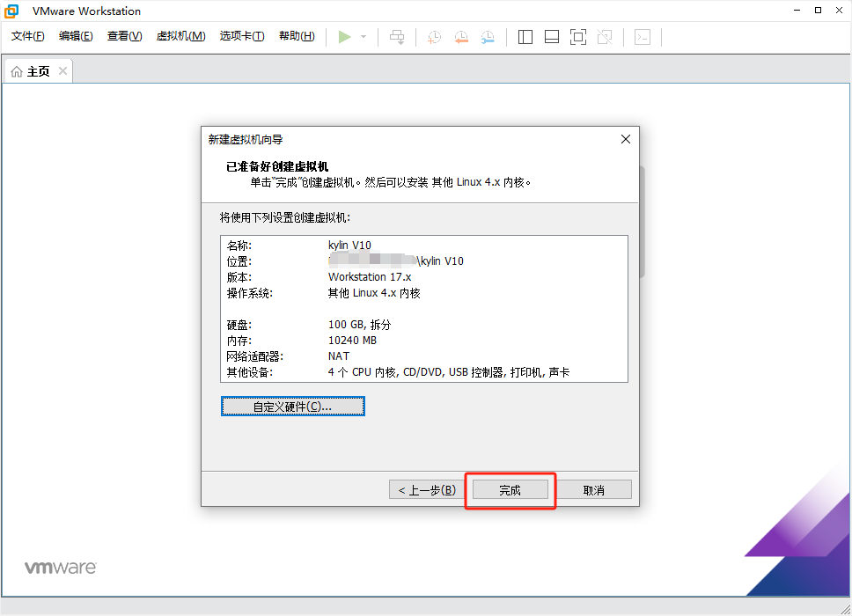
Task: Click the OS value 其他 Linux 4.x 内核
Action: pyautogui.click(x=374, y=293)
